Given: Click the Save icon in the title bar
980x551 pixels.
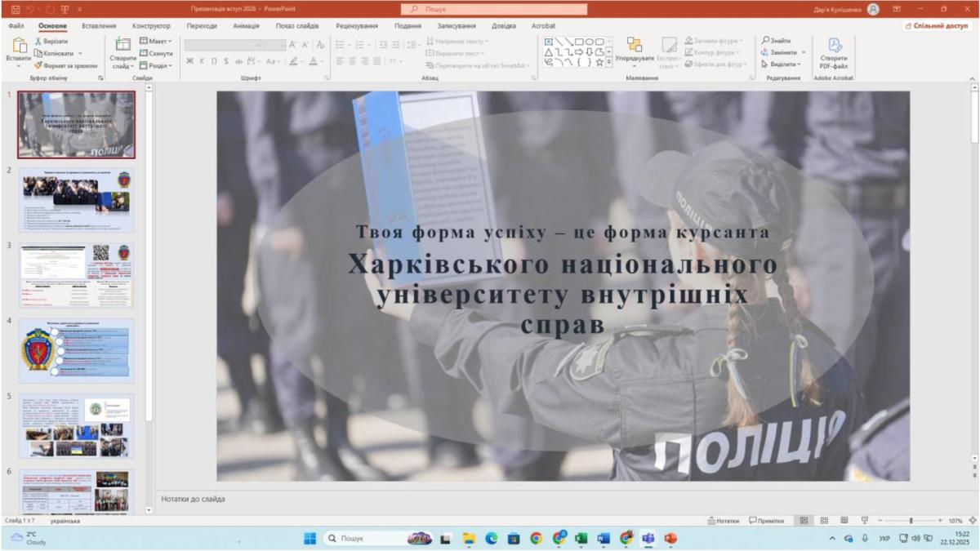Looking at the screenshot, I should tap(15, 9).
